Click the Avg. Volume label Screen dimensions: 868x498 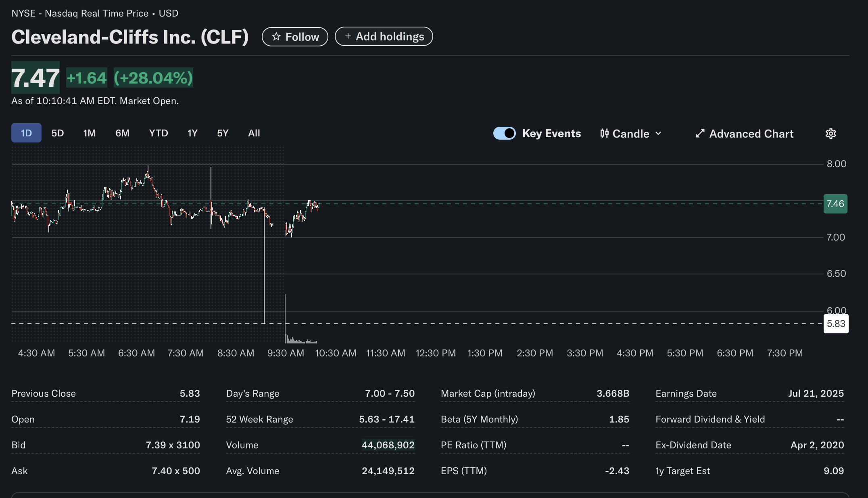click(x=252, y=471)
